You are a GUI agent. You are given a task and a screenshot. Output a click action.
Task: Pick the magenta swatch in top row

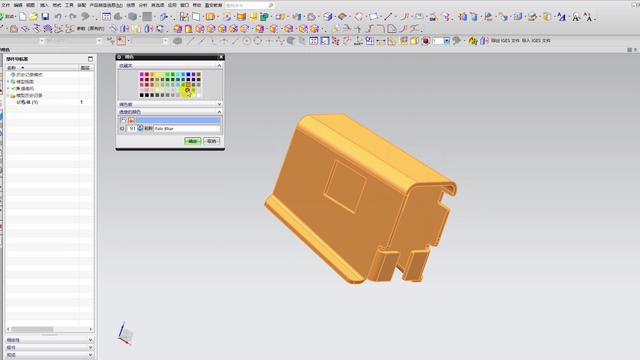[142, 75]
